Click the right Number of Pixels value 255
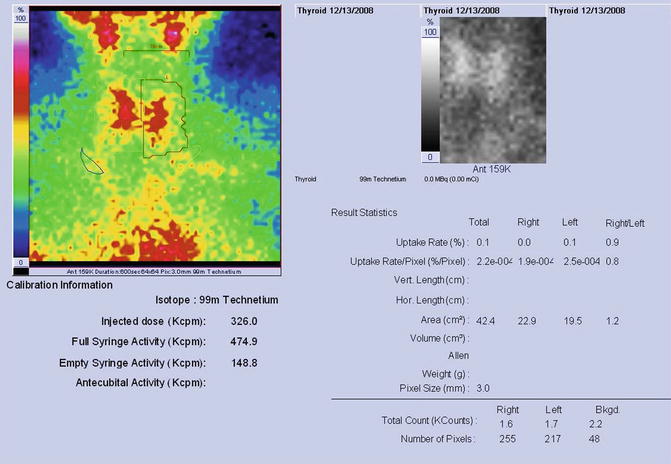Image resolution: width=671 pixels, height=464 pixels. 509,439
